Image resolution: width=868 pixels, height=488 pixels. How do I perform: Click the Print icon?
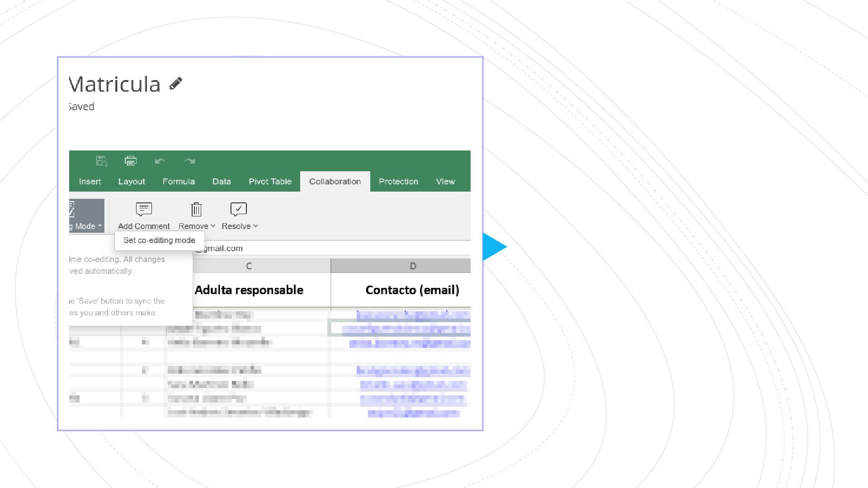[x=131, y=161]
